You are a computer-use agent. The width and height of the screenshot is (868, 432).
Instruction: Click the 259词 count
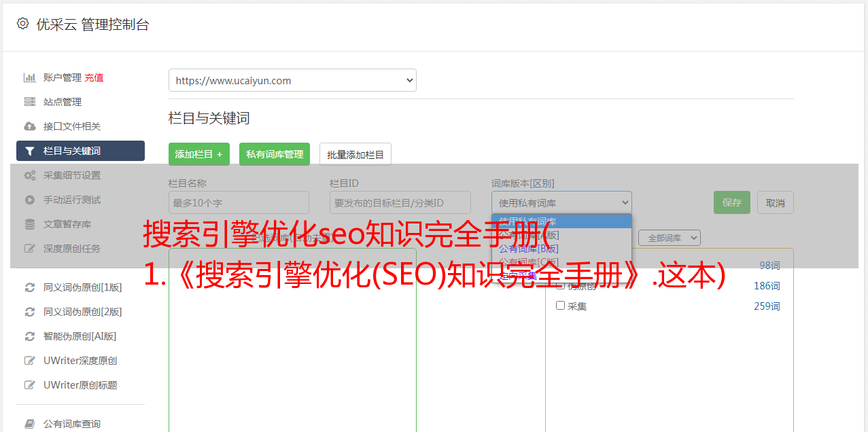click(x=767, y=306)
